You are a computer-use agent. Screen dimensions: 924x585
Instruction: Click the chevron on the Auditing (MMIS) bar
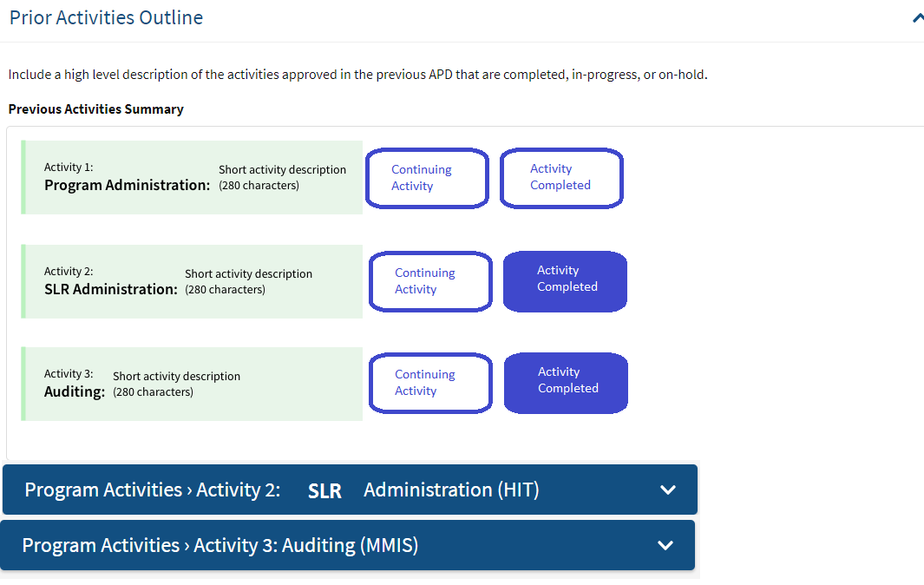665,545
